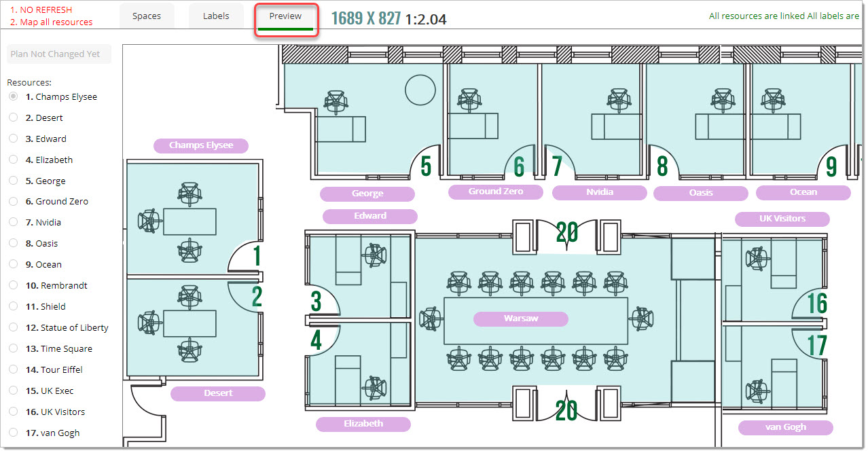Select the Ground Zero radio option
Image resolution: width=868 pixels, height=453 pixels.
point(14,202)
